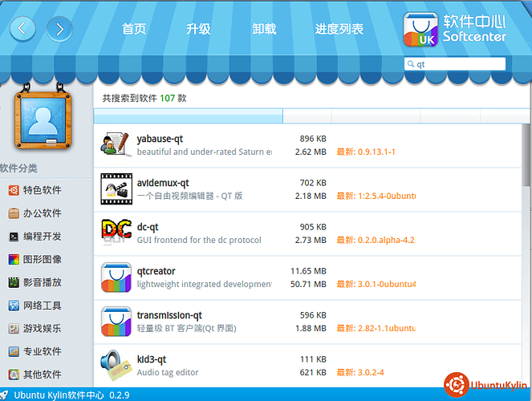
Task: Click the vertical scrollbar thumb of results
Action: (526, 155)
